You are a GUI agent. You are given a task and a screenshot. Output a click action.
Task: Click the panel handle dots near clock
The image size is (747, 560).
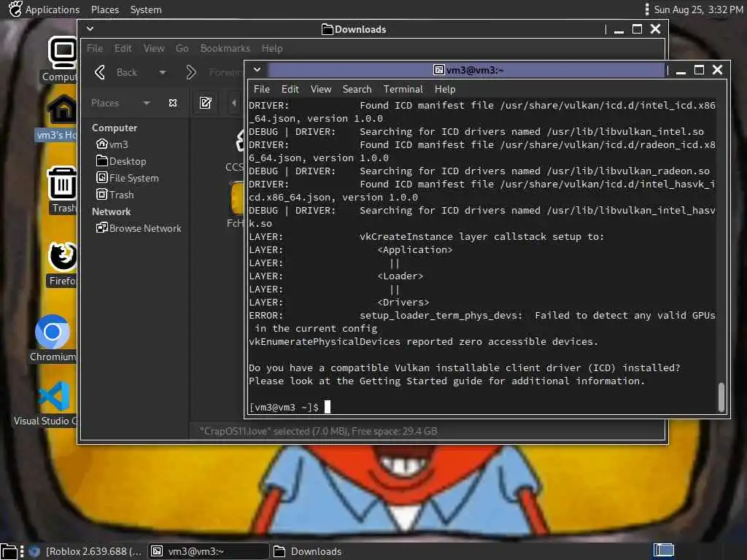(x=646, y=9)
